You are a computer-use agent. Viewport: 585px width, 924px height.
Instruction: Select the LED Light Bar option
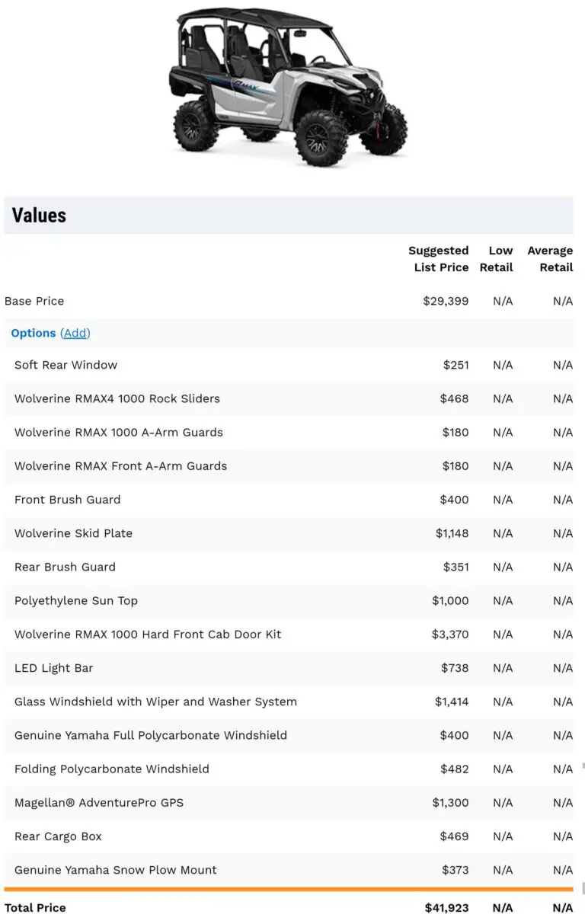tap(53, 668)
